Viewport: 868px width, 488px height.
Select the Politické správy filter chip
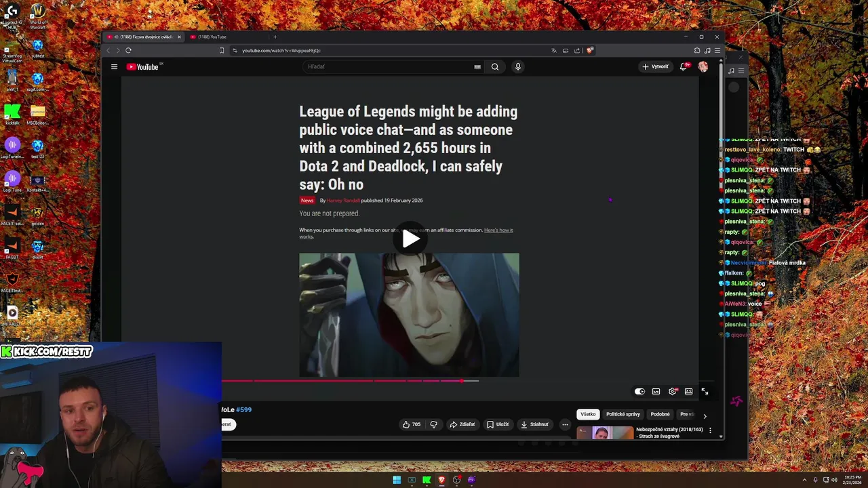coord(623,414)
